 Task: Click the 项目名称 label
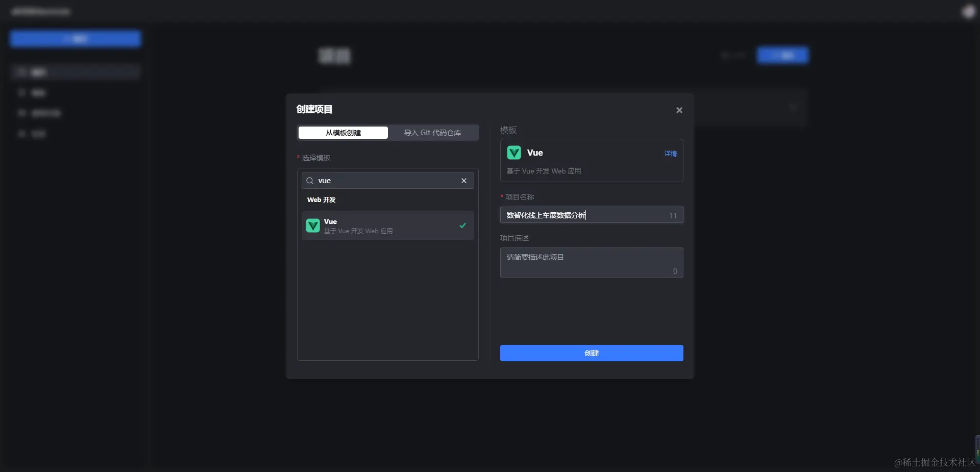pyautogui.click(x=520, y=197)
